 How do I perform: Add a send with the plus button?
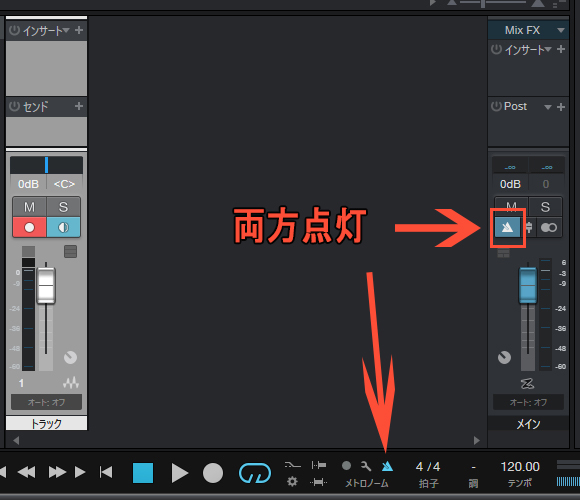[79, 106]
